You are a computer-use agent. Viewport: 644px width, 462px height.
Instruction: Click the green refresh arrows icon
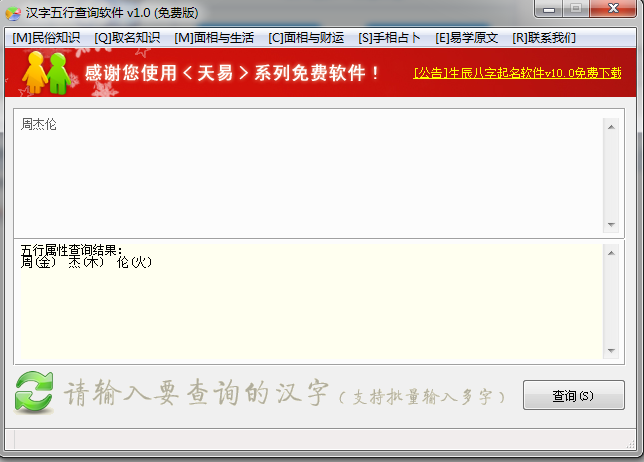click(34, 392)
